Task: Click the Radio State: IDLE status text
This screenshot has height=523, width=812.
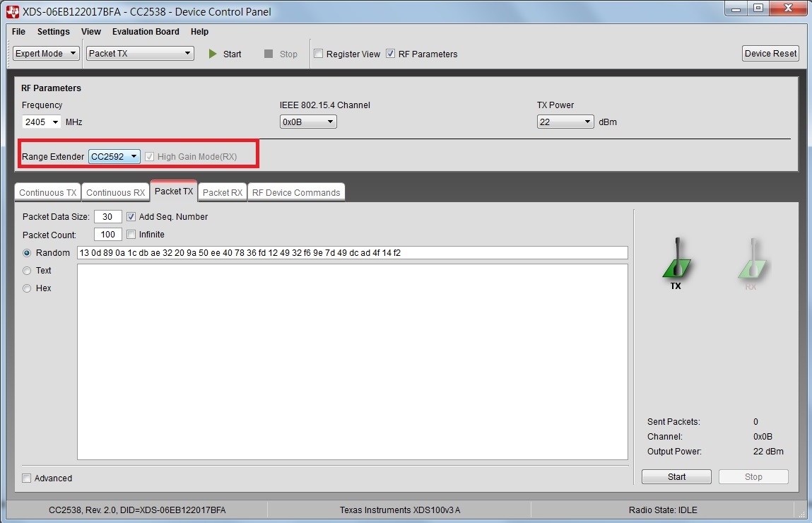Action: (663, 510)
